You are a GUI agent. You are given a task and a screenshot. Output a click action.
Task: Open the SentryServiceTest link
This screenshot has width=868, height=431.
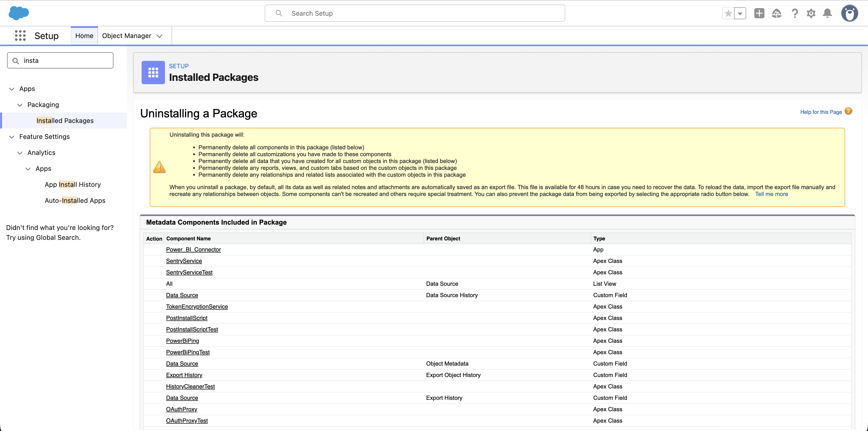[189, 272]
